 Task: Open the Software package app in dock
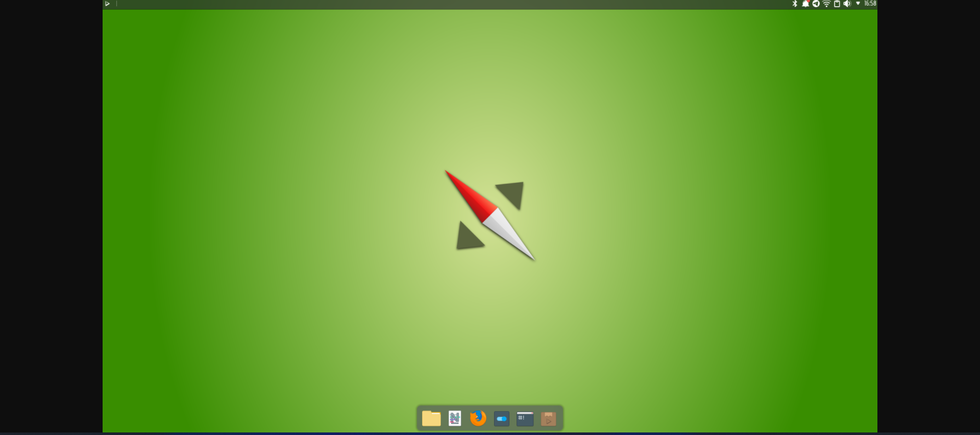(549, 419)
